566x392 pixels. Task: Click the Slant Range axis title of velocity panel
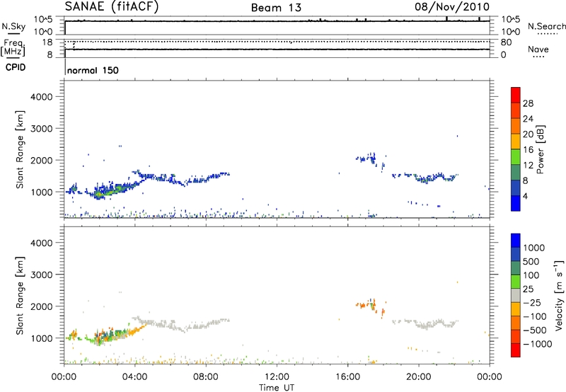[x=20, y=296]
